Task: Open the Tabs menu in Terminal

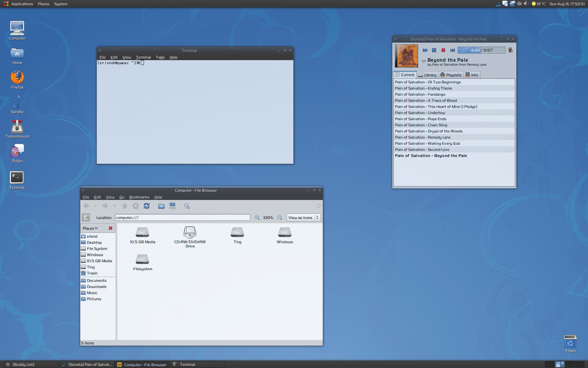Action: click(x=160, y=57)
